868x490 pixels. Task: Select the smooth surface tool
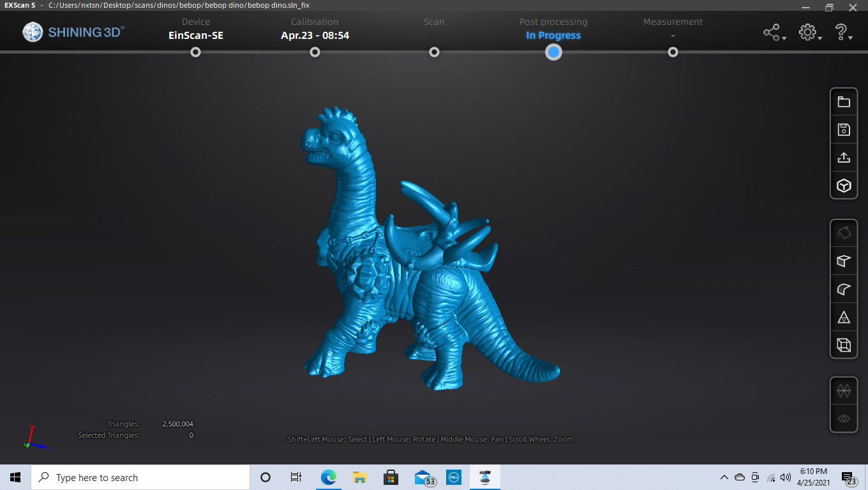click(x=844, y=289)
